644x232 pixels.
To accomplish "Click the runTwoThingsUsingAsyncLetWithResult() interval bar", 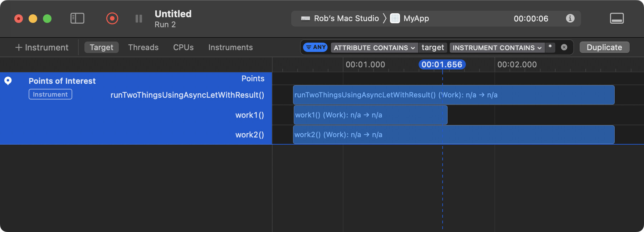I will [x=454, y=95].
